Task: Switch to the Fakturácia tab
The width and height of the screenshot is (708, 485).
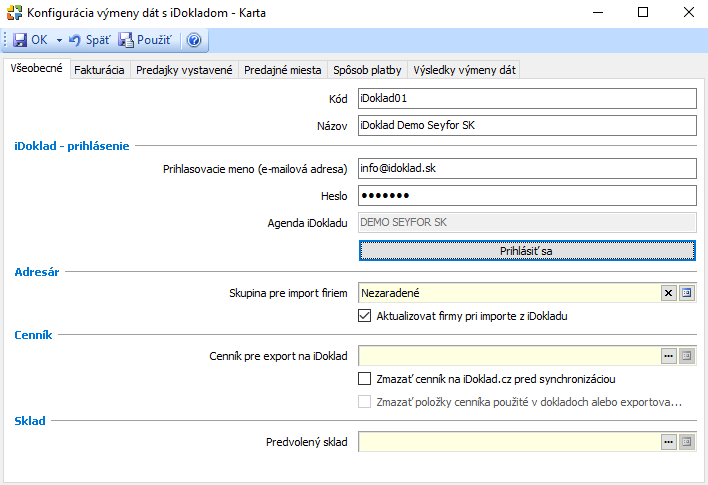Action: (100, 70)
